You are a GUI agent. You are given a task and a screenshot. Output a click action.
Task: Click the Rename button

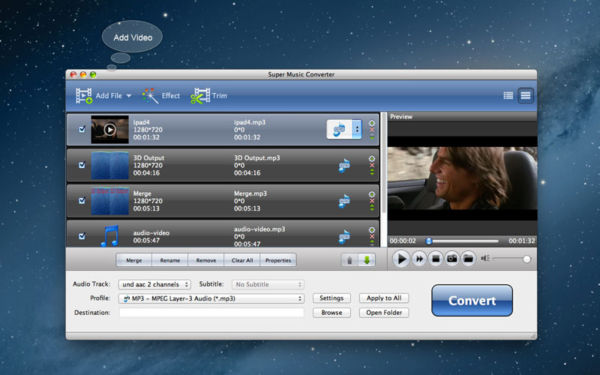point(170,260)
